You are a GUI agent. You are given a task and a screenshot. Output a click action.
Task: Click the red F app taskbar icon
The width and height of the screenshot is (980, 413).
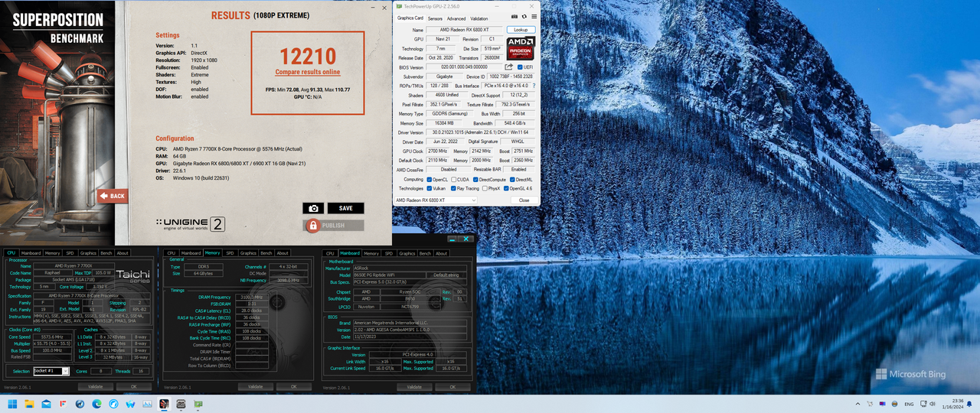tap(63, 403)
